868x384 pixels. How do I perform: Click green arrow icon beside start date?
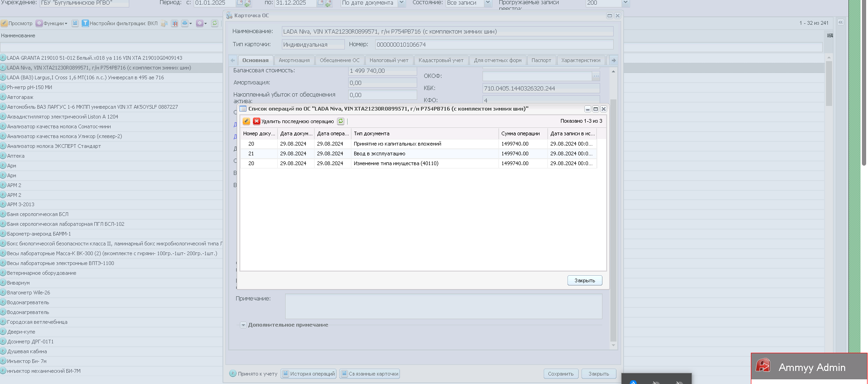tap(247, 3)
